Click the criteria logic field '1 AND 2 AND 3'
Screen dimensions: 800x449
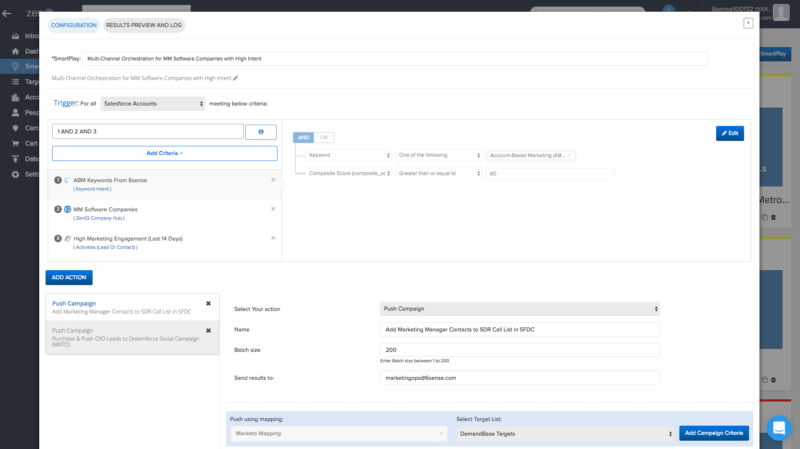tap(147, 132)
